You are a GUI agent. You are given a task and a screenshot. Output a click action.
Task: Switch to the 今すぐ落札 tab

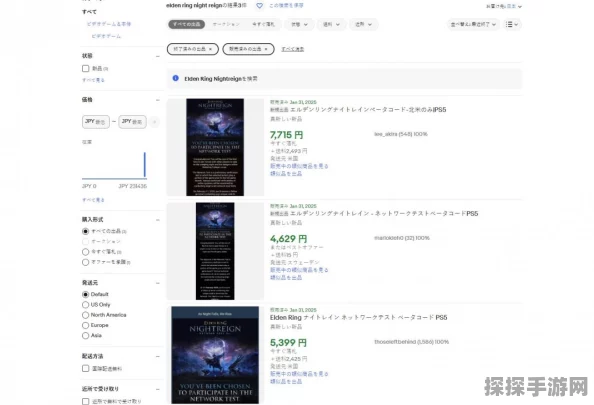point(263,24)
